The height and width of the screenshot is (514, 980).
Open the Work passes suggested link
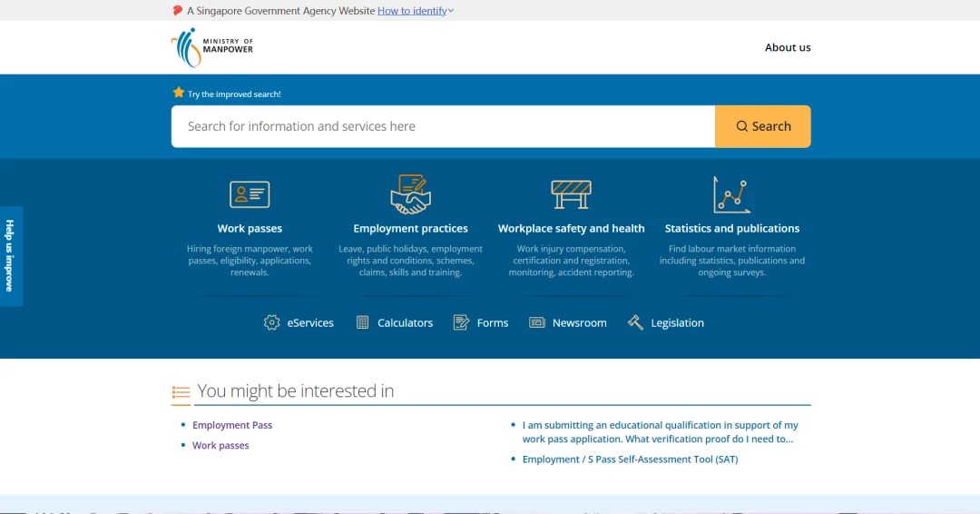tap(220, 445)
